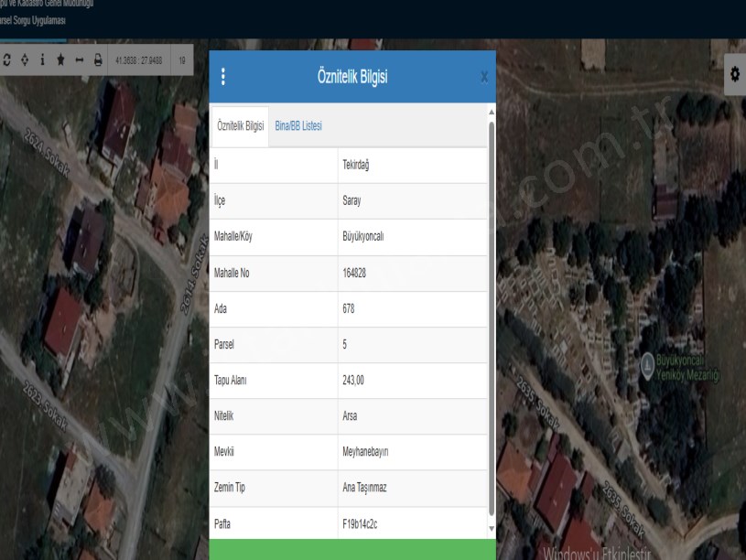Click the zoom level 19 indicator
Image resolution: width=746 pixels, height=560 pixels.
click(182, 60)
